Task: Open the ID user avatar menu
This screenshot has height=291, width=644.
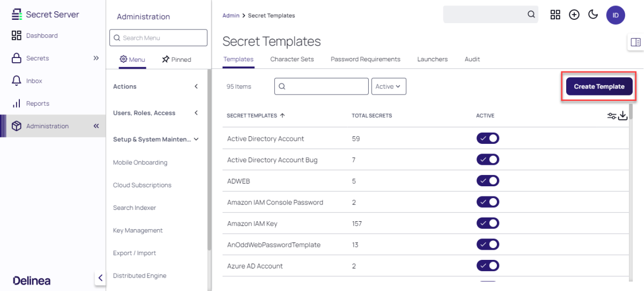Action: [x=616, y=15]
